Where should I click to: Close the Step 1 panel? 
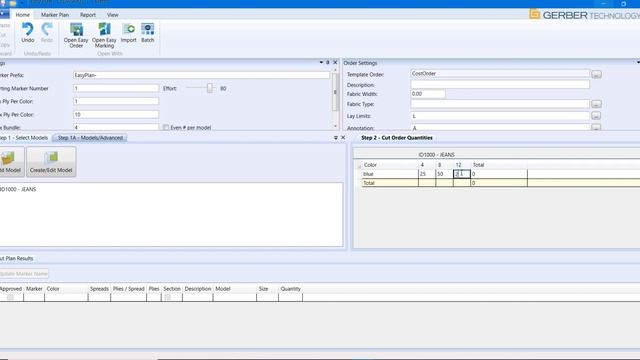pos(343,138)
